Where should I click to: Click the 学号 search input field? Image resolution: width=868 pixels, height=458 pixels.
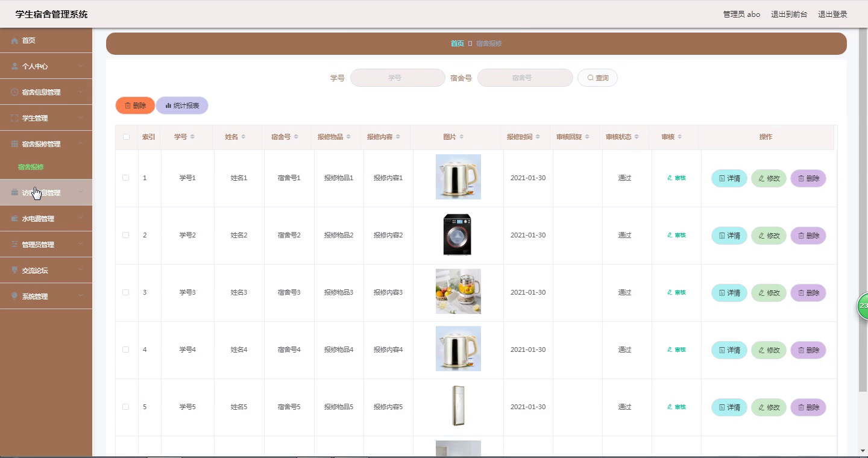click(x=398, y=78)
